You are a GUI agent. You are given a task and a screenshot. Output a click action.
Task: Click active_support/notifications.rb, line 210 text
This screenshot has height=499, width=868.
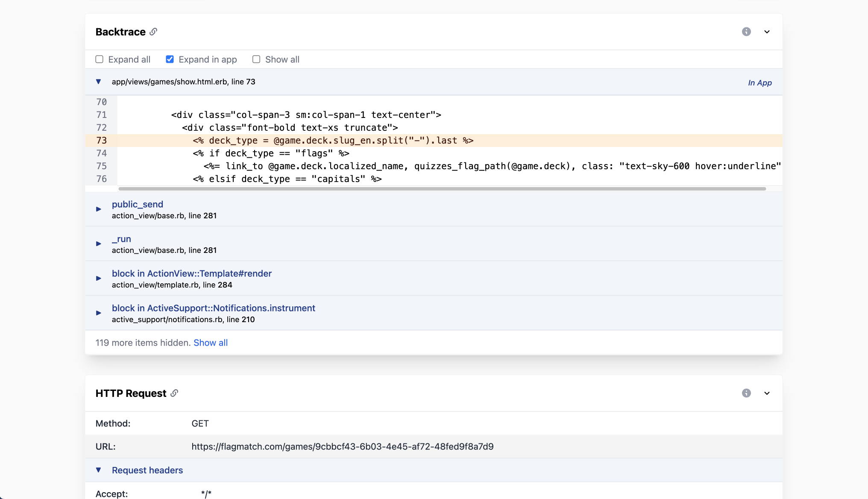coord(183,320)
